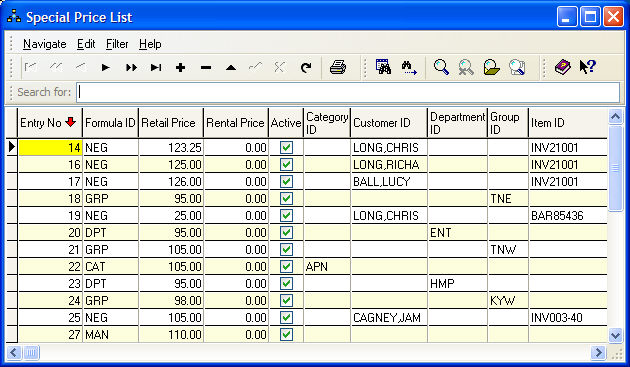Click inside the Search for field
Image resolution: width=630 pixels, height=367 pixels.
(348, 92)
